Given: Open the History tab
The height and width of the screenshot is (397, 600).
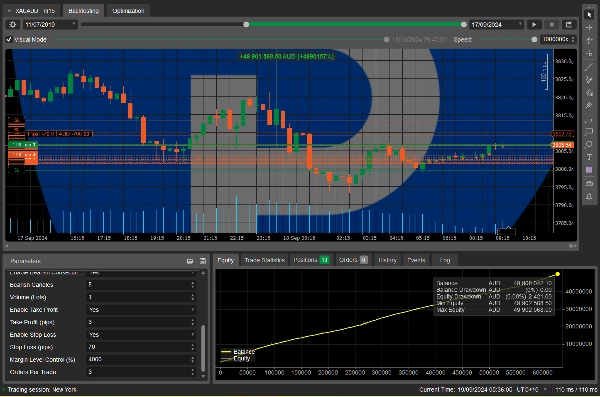Looking at the screenshot, I should [x=387, y=260].
